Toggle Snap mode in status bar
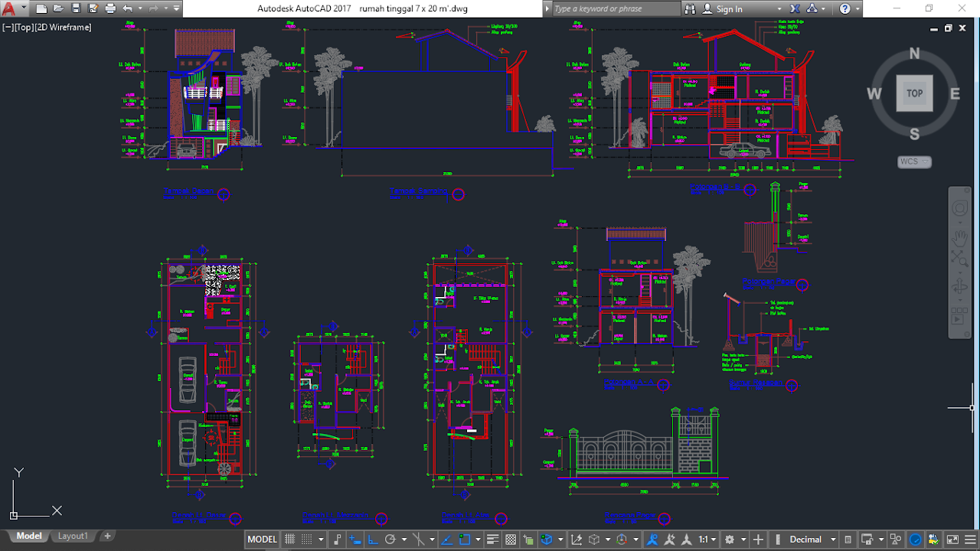This screenshot has height=551, width=980. 307,540
